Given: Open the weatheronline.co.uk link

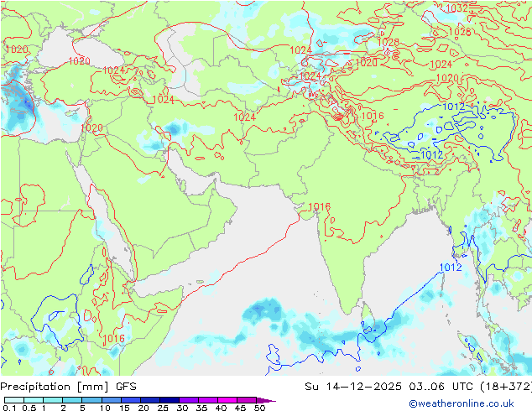Looking at the screenshot, I should [461, 403].
